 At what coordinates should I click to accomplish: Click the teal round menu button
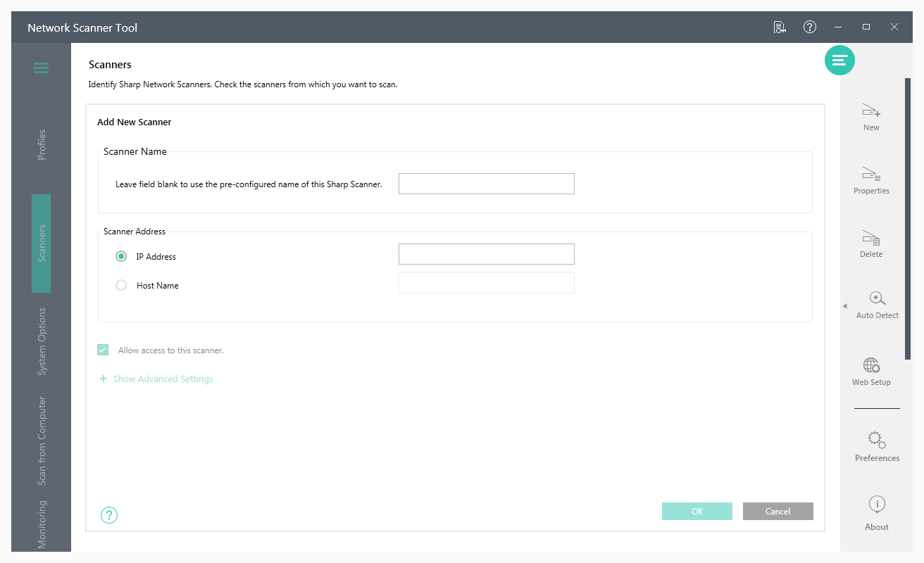(x=839, y=61)
